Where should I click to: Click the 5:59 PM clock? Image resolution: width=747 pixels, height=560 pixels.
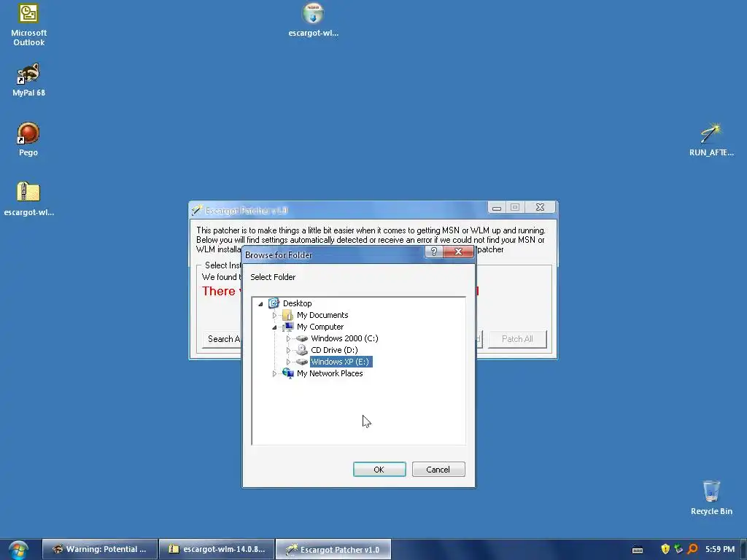tap(720, 550)
